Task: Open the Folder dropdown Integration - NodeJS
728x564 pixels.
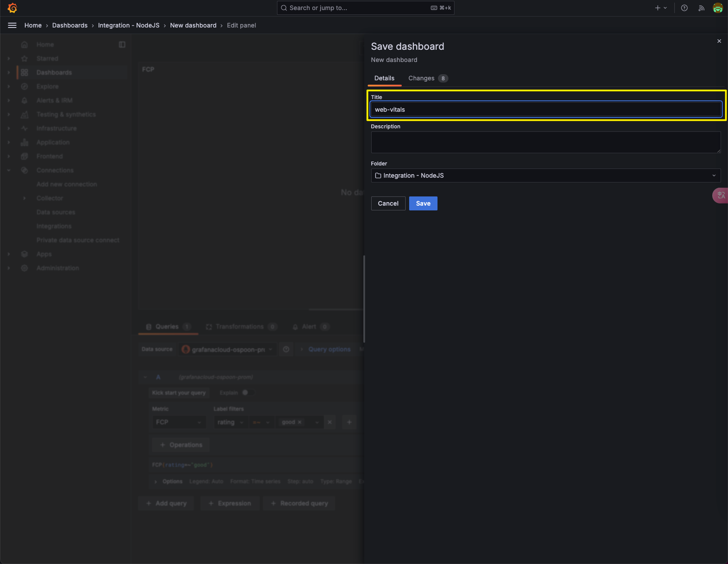Action: point(546,175)
